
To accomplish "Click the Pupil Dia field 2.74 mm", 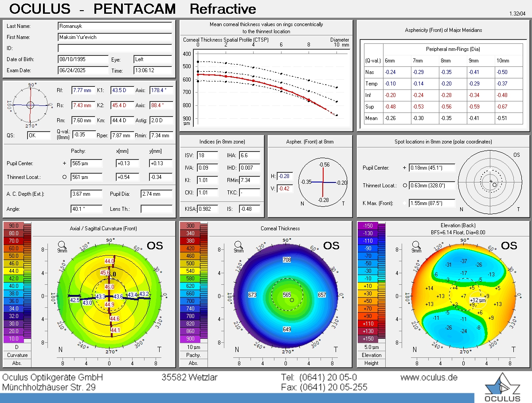I will click(x=157, y=194).
